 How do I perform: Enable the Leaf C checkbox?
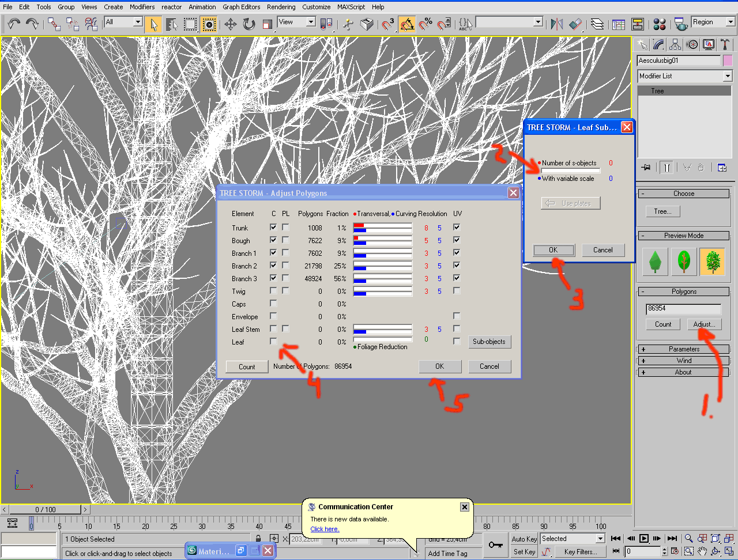pyautogui.click(x=273, y=342)
